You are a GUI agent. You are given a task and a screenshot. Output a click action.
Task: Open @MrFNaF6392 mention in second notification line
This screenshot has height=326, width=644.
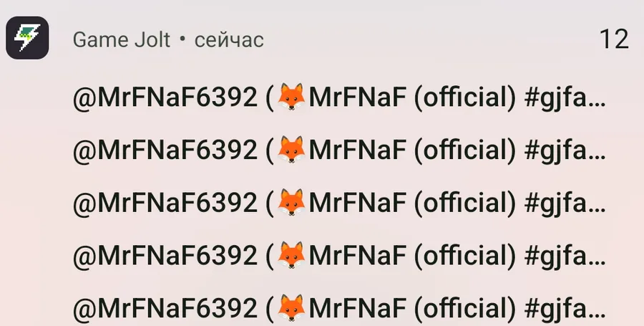165,150
